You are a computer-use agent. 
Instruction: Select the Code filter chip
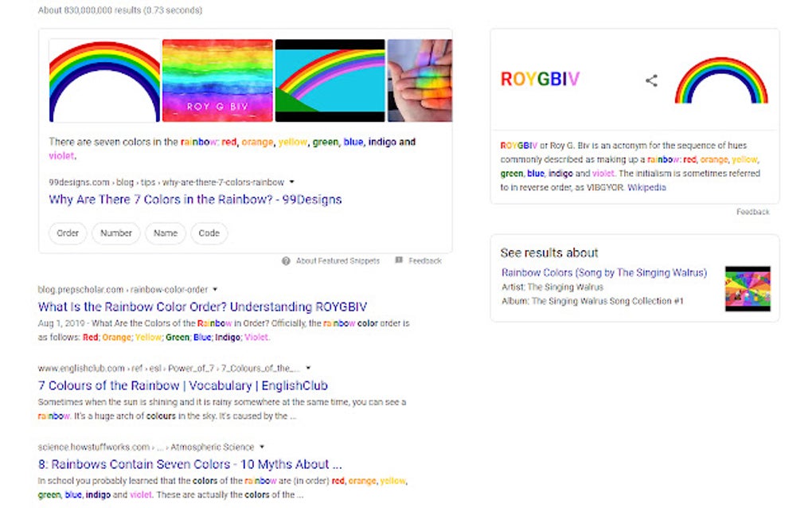coord(209,233)
